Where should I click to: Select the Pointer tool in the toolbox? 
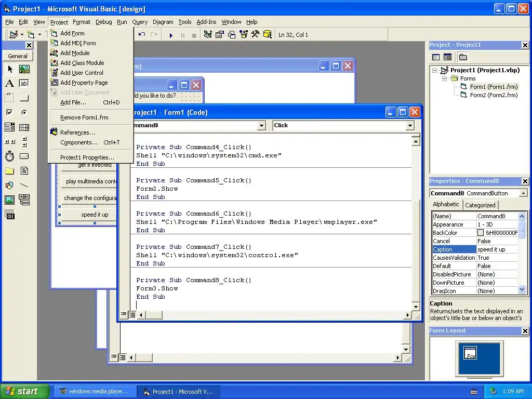point(10,69)
